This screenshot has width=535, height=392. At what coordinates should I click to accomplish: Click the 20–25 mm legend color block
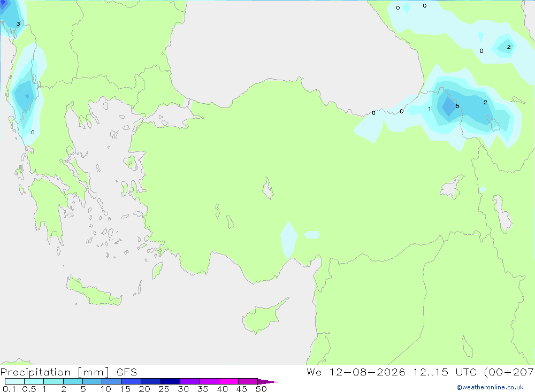click(x=151, y=381)
